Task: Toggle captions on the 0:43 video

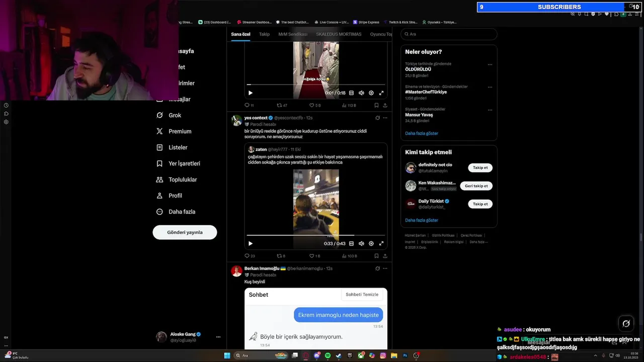Action: 351,243
